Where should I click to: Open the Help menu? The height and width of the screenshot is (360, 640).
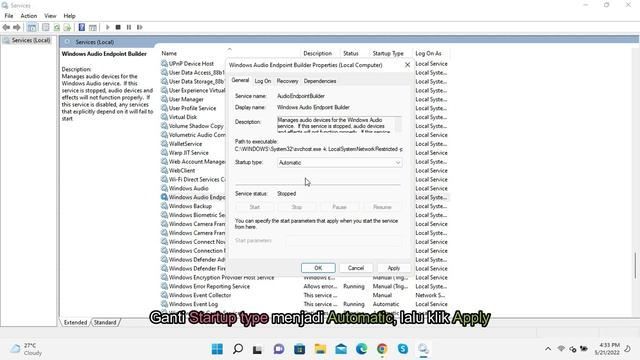point(69,16)
